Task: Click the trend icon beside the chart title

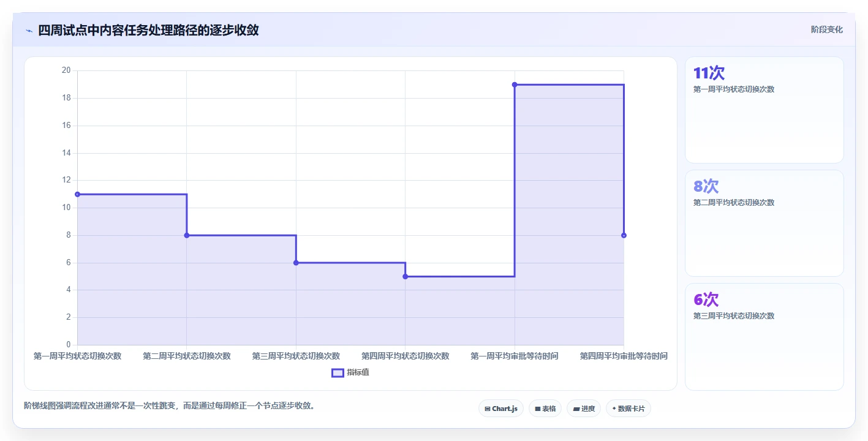Action: click(29, 31)
